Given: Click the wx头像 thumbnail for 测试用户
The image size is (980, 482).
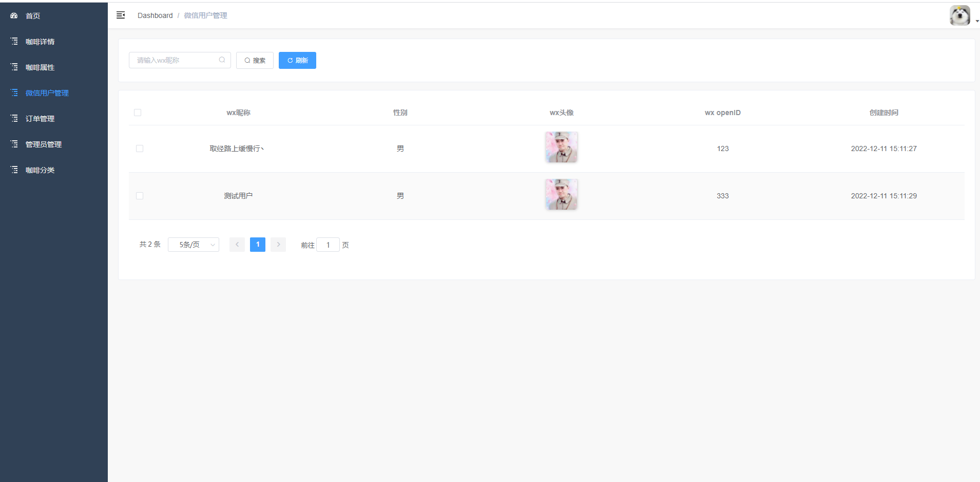Looking at the screenshot, I should (561, 195).
